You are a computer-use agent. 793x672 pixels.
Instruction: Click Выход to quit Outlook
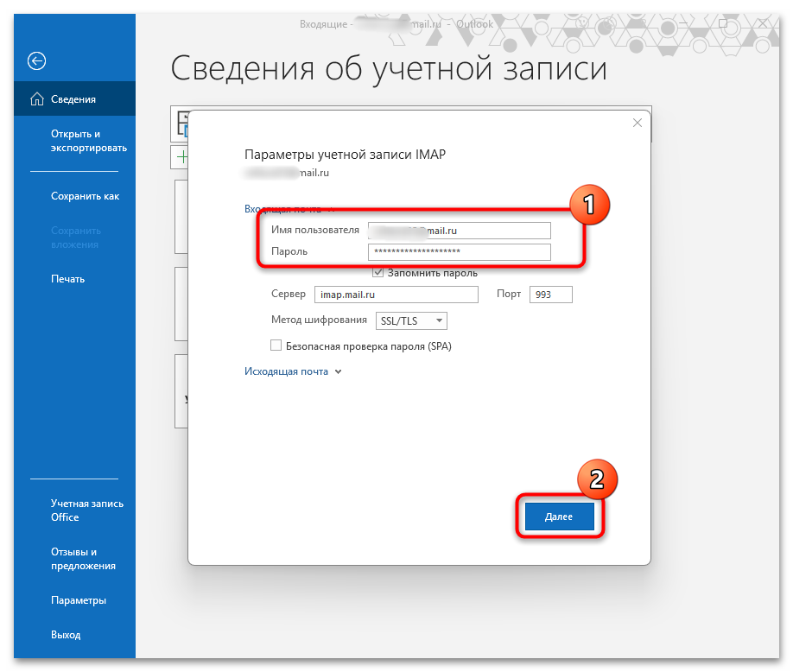[66, 635]
